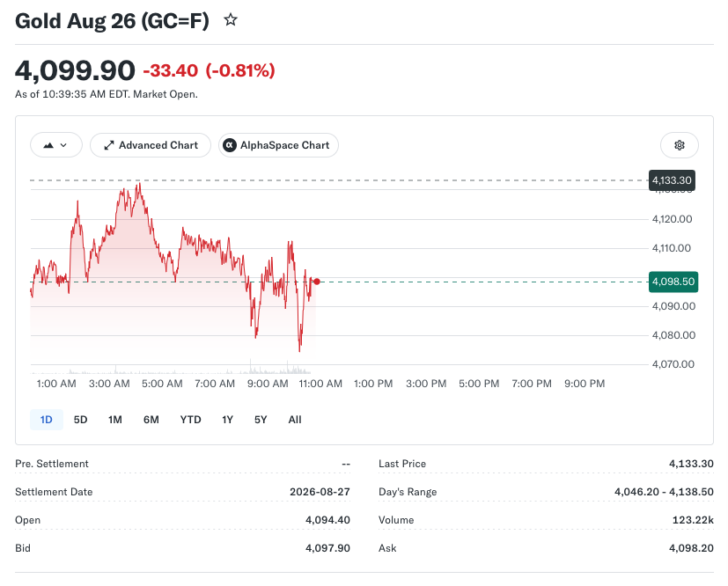Switch to the 6M range
This screenshot has height=586, width=728.
point(151,420)
